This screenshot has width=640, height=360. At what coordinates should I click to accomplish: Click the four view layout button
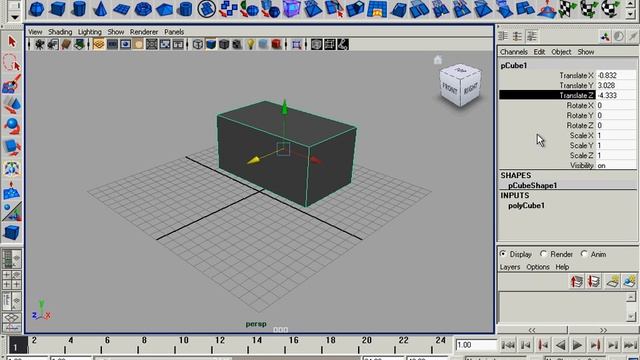(x=11, y=280)
